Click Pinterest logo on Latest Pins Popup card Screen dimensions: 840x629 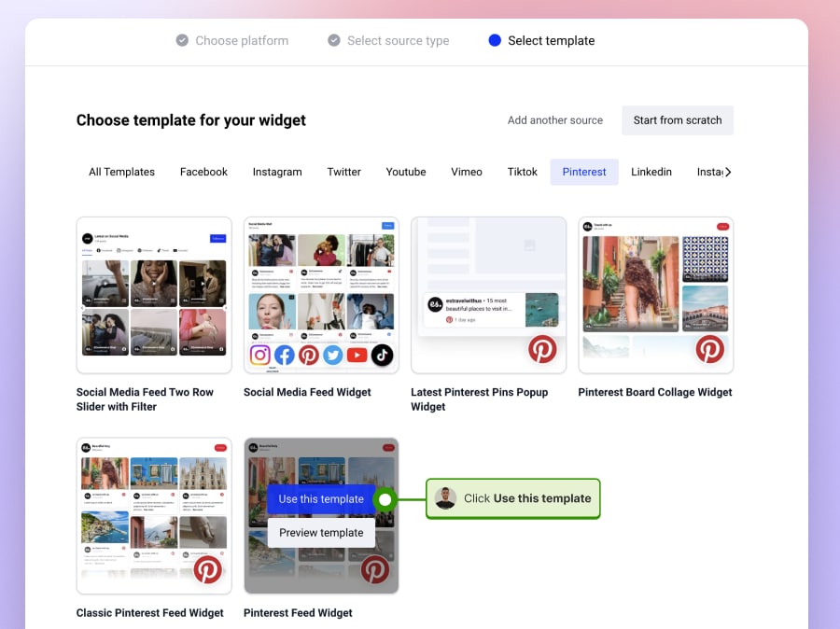[x=542, y=349]
